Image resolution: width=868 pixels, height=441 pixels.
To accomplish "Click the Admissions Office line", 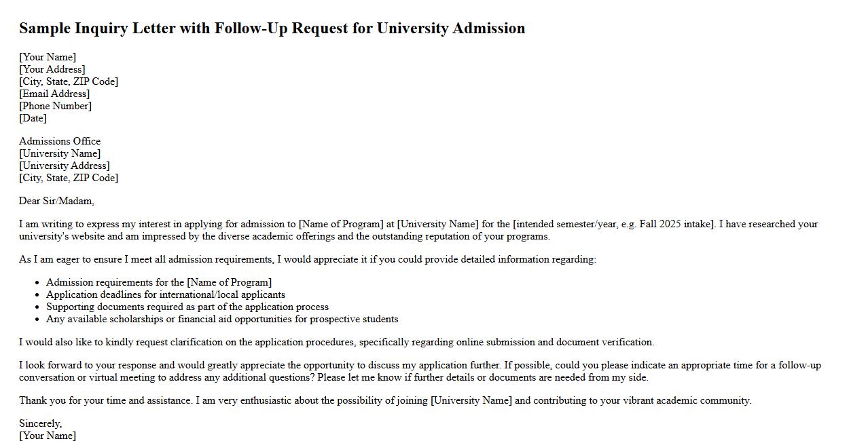I will 60,141.
